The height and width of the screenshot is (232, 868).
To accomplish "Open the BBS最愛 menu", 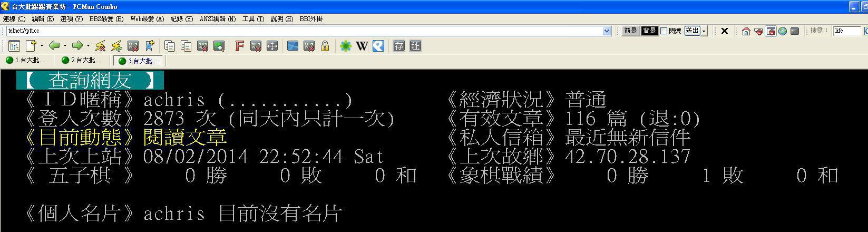I will tap(106, 18).
